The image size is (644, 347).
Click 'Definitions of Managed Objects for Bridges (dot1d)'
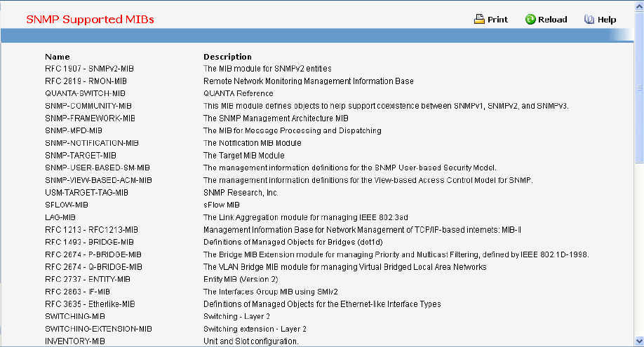pyautogui.click(x=293, y=242)
